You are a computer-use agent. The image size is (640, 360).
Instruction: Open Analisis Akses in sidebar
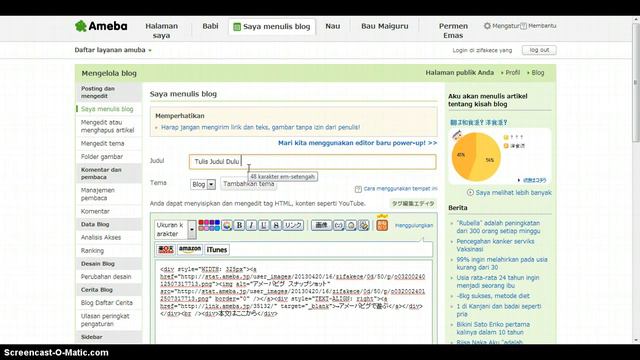(101, 237)
